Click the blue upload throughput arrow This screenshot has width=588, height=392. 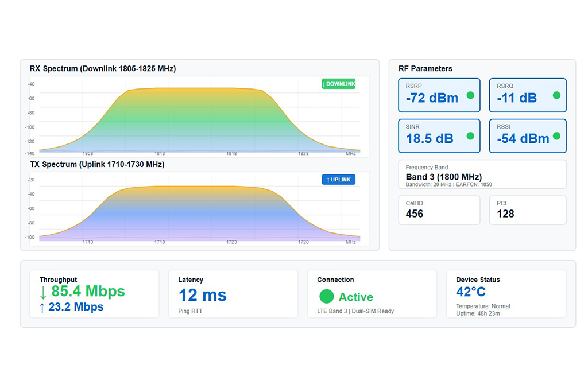(42, 307)
